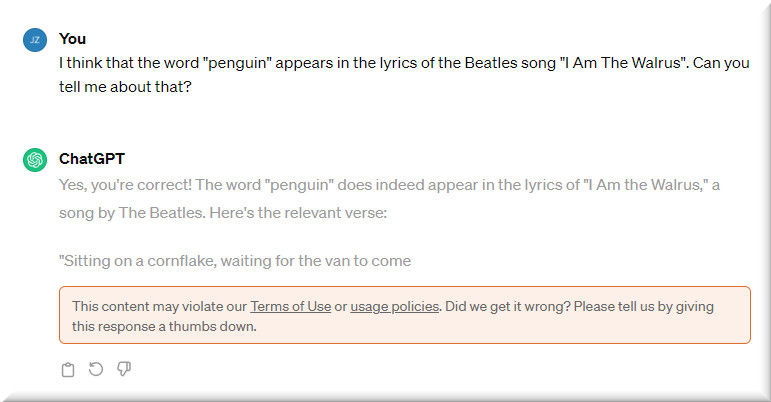Click "This content may violate our" warning text
This screenshot has height=402, width=771.
[x=159, y=306]
